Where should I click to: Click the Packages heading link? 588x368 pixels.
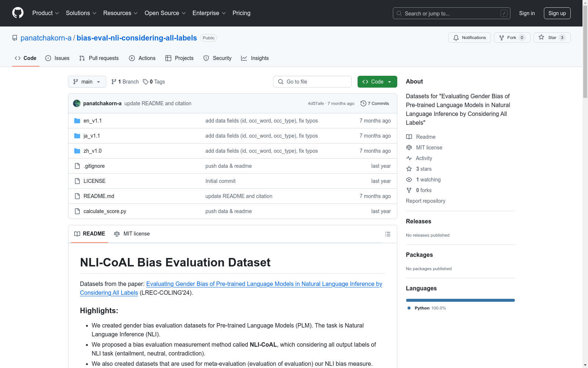pyautogui.click(x=419, y=255)
